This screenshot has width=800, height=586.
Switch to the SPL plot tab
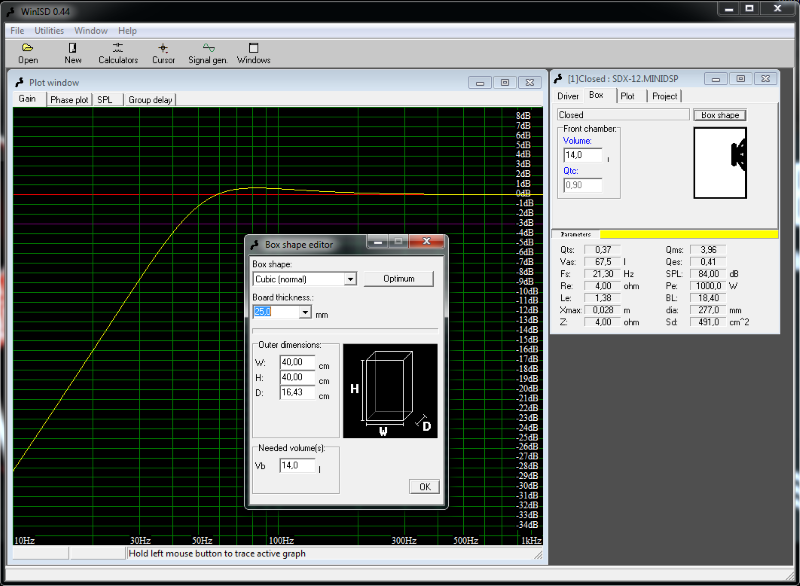point(105,100)
